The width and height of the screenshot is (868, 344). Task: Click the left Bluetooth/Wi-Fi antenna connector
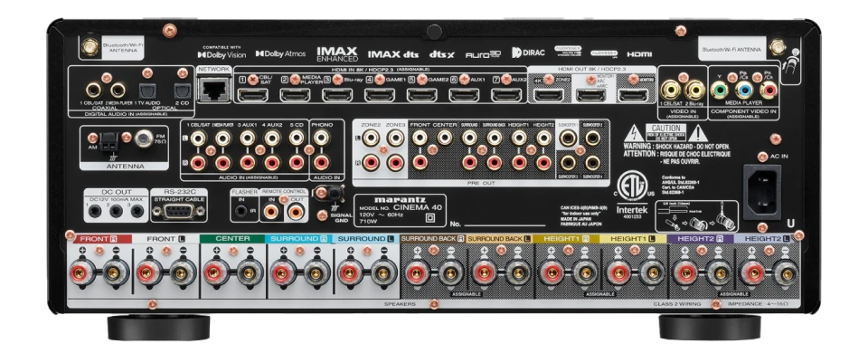pyautogui.click(x=90, y=46)
